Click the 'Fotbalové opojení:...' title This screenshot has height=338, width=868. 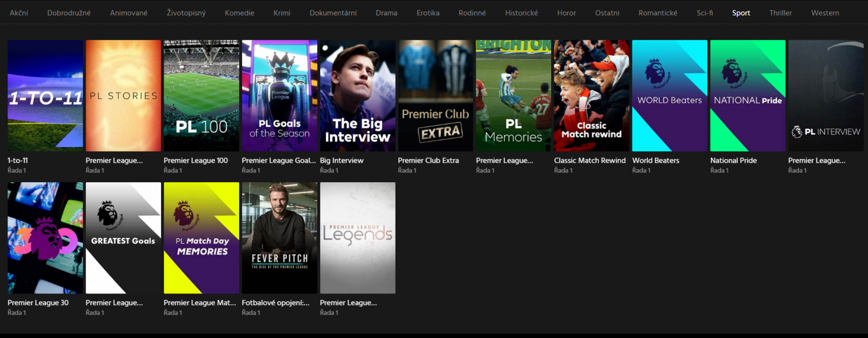click(276, 303)
